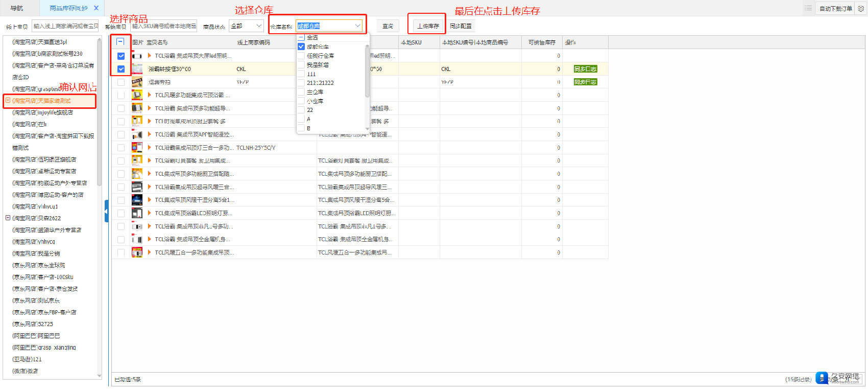Click the 上传库存 button
The height and width of the screenshot is (391, 868).
[x=428, y=26]
